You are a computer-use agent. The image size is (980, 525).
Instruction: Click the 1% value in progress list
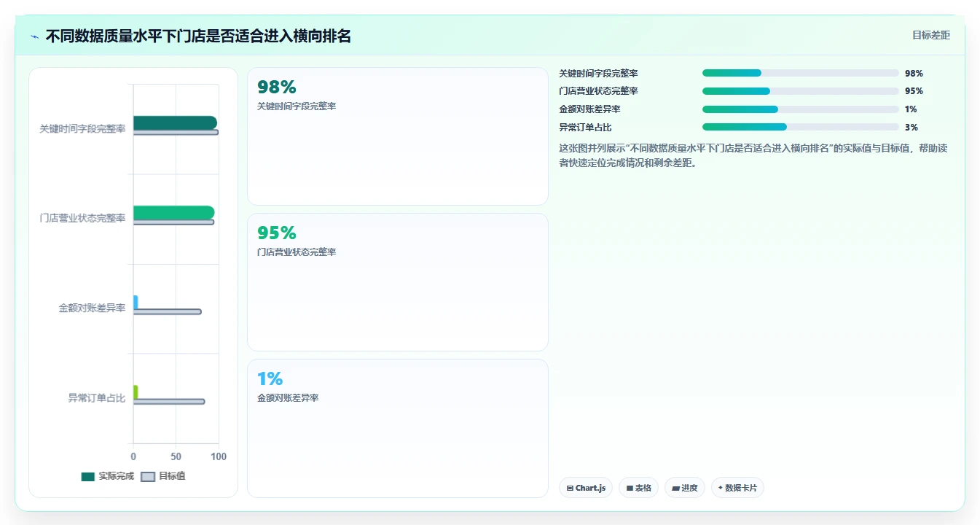point(911,109)
